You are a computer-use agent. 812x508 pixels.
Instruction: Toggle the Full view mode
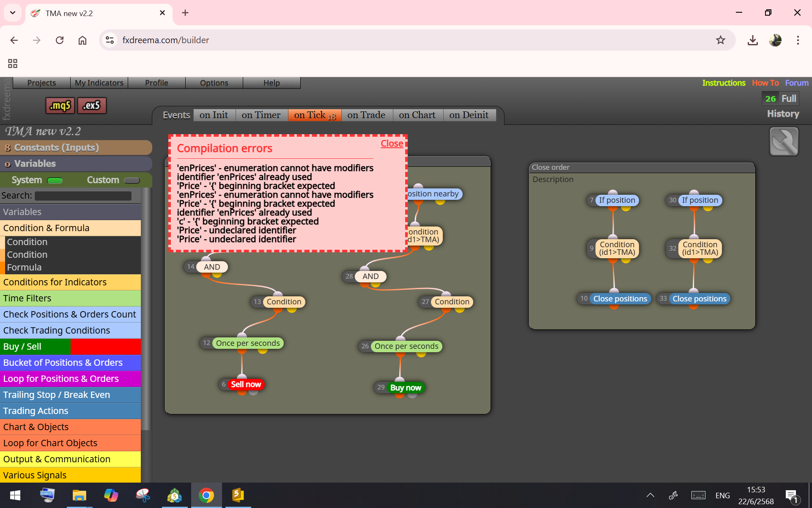pyautogui.click(x=788, y=99)
